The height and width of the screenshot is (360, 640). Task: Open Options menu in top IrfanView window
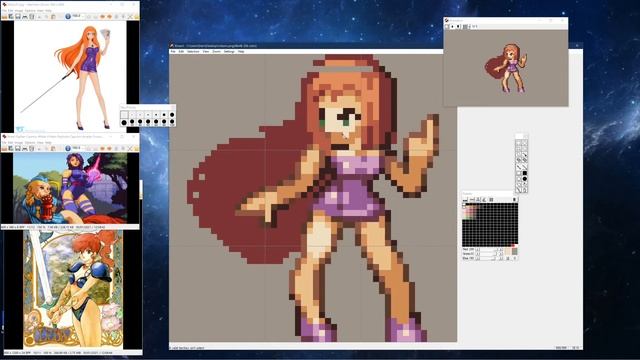pos(30,11)
